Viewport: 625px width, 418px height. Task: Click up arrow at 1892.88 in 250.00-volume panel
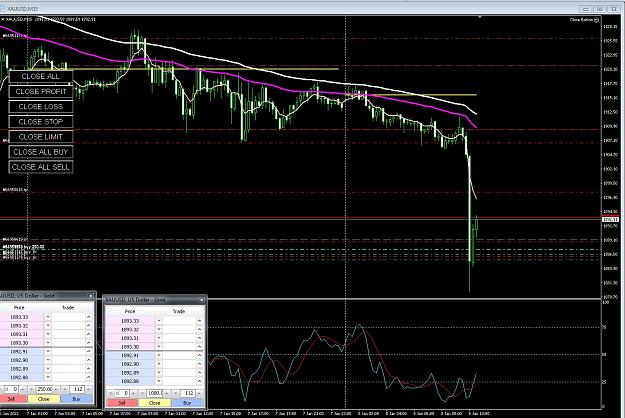pyautogui.click(x=88, y=377)
